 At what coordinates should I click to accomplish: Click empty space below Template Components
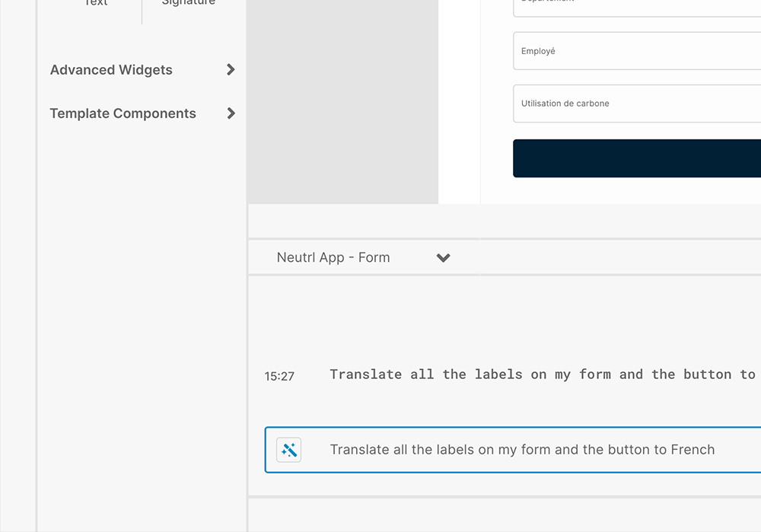[x=142, y=304]
